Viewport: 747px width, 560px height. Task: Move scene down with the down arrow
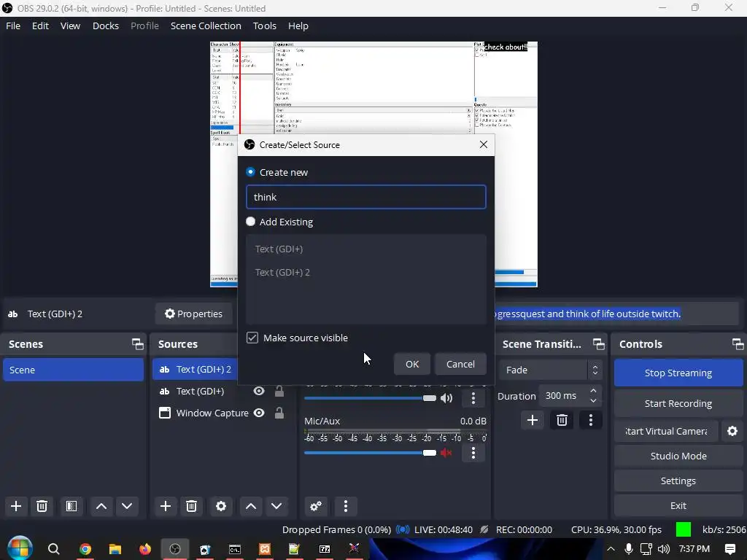[x=127, y=506]
